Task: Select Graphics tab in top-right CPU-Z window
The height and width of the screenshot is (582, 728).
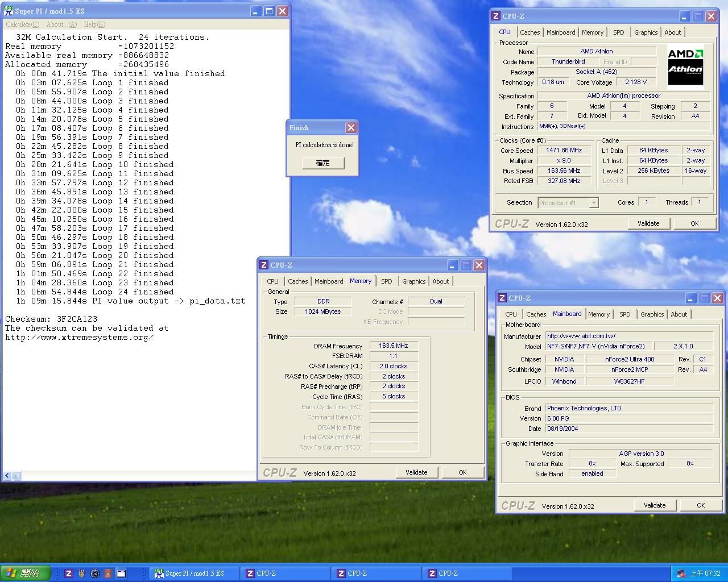Action: [x=646, y=32]
